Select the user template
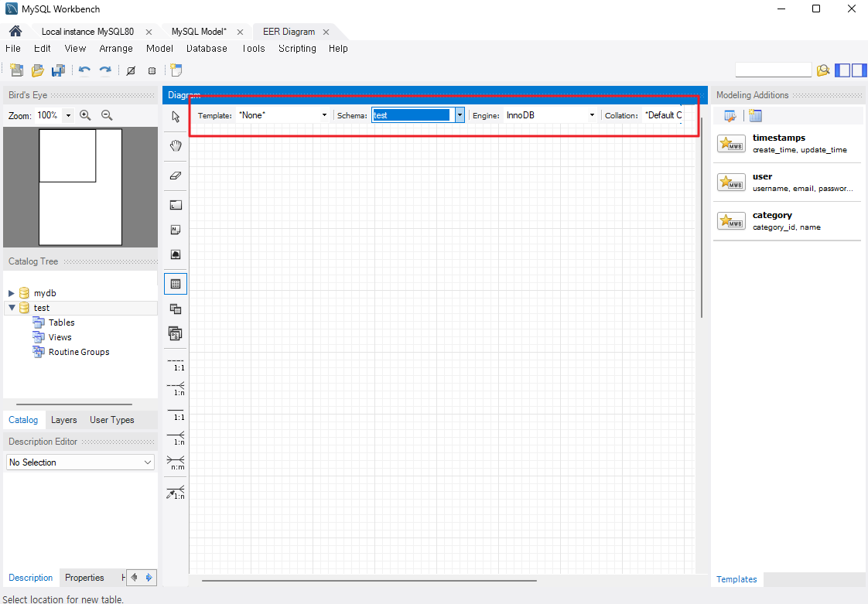The height and width of the screenshot is (604, 868). pos(787,183)
